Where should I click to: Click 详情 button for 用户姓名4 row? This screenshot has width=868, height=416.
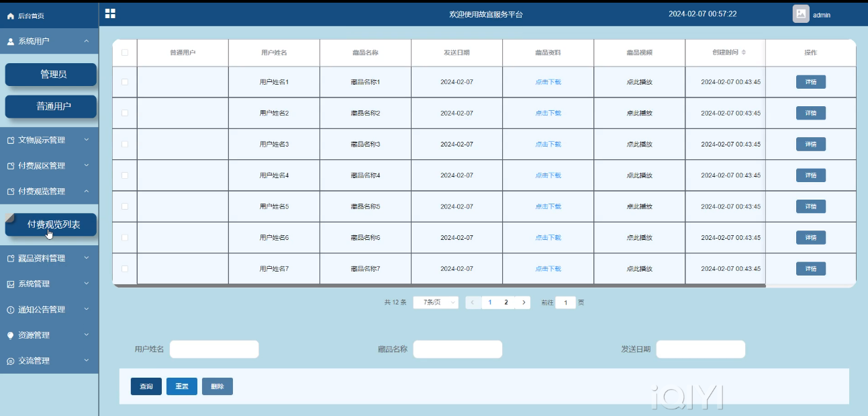click(811, 175)
